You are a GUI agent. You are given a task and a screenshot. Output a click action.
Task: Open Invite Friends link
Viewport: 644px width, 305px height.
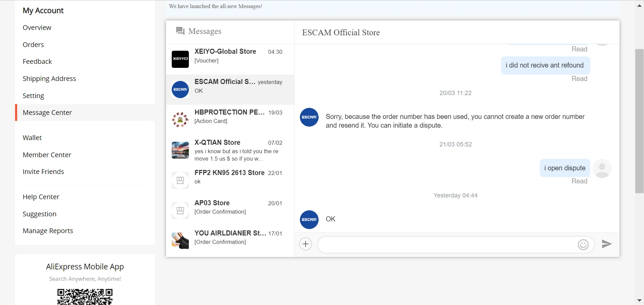coord(43,172)
